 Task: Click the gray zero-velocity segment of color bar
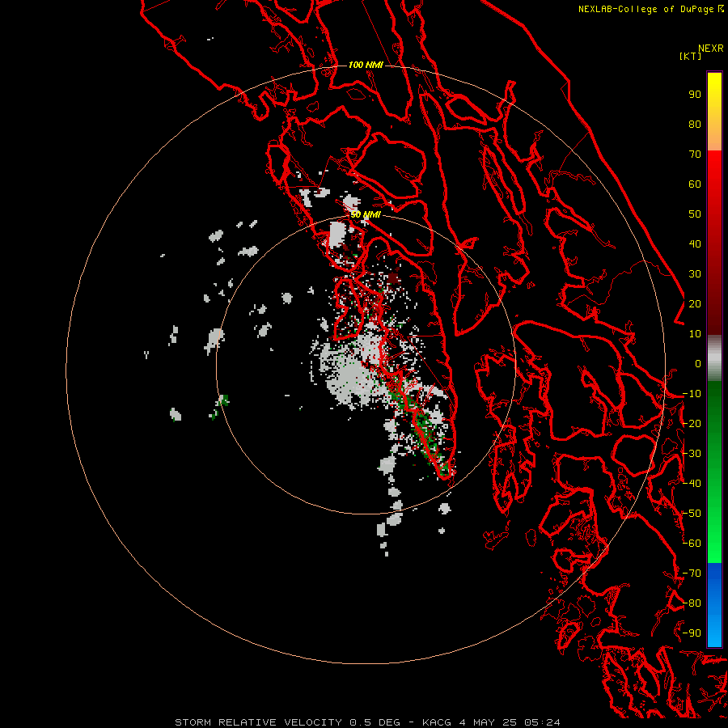pyautogui.click(x=714, y=358)
